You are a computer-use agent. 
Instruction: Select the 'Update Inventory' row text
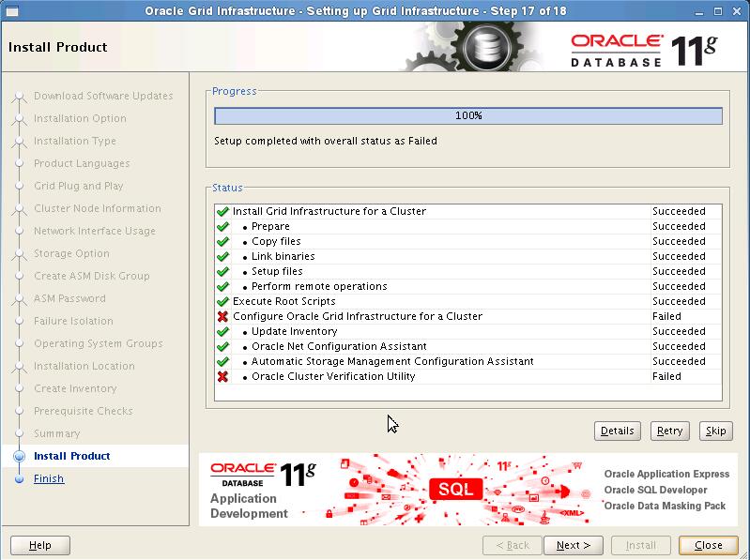294,332
